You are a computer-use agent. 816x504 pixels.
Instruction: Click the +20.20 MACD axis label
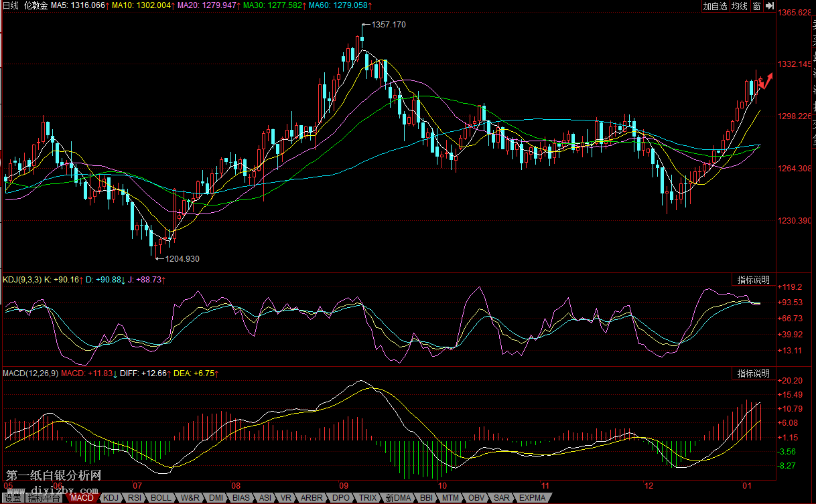click(x=791, y=380)
